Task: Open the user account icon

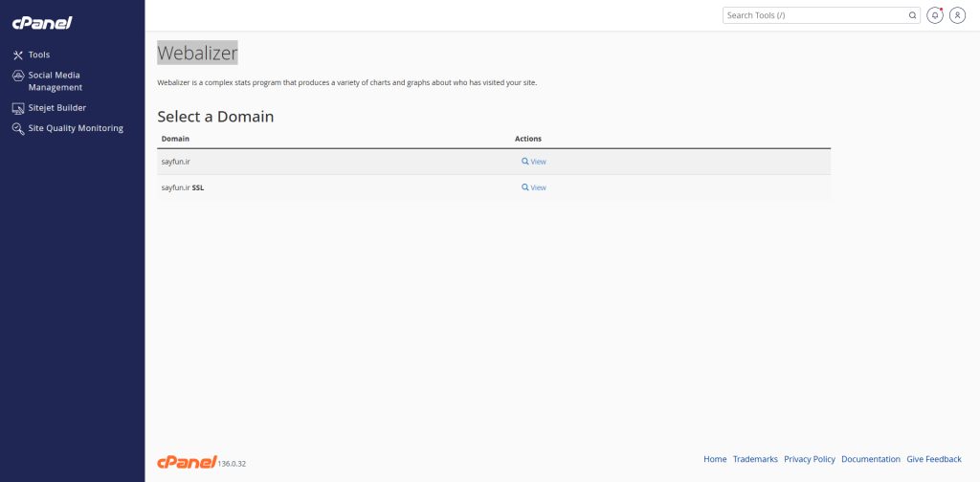Action: pos(957,15)
